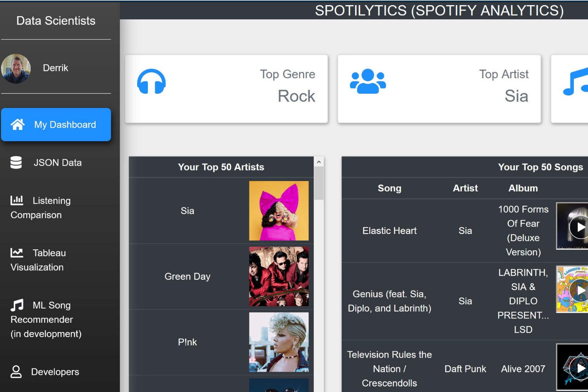This screenshot has width=588, height=392.
Task: Click the Sia artist photo
Action: [279, 211]
